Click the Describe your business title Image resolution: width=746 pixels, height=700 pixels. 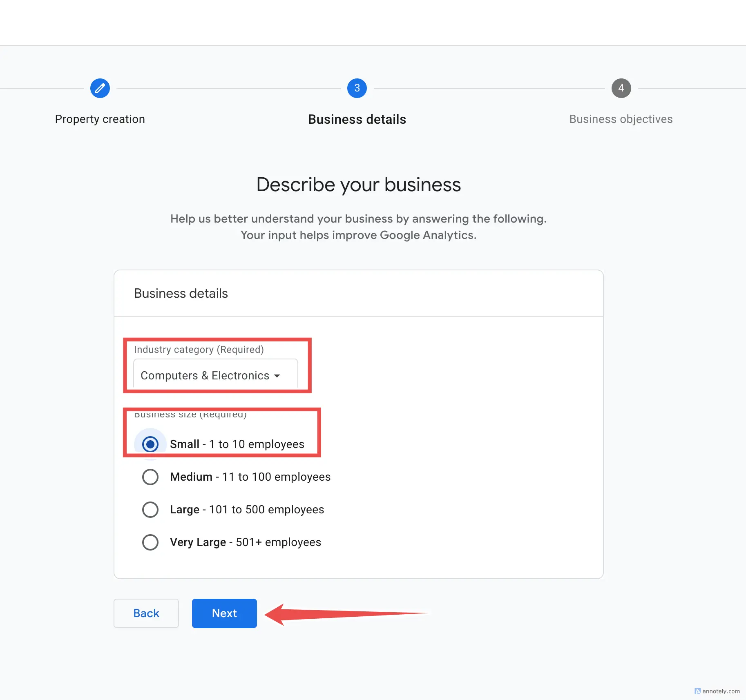pyautogui.click(x=358, y=185)
